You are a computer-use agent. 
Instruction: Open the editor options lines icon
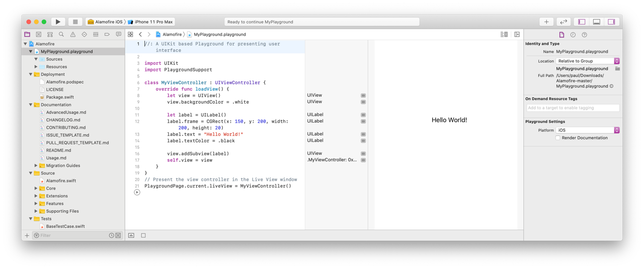click(x=504, y=34)
